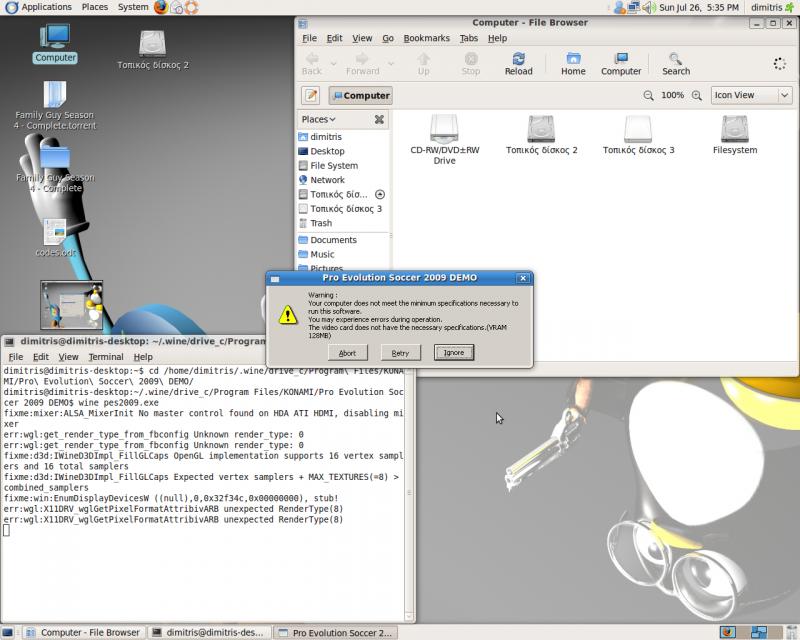Open the File menu in File Browser
The width and height of the screenshot is (800, 640).
tap(309, 38)
